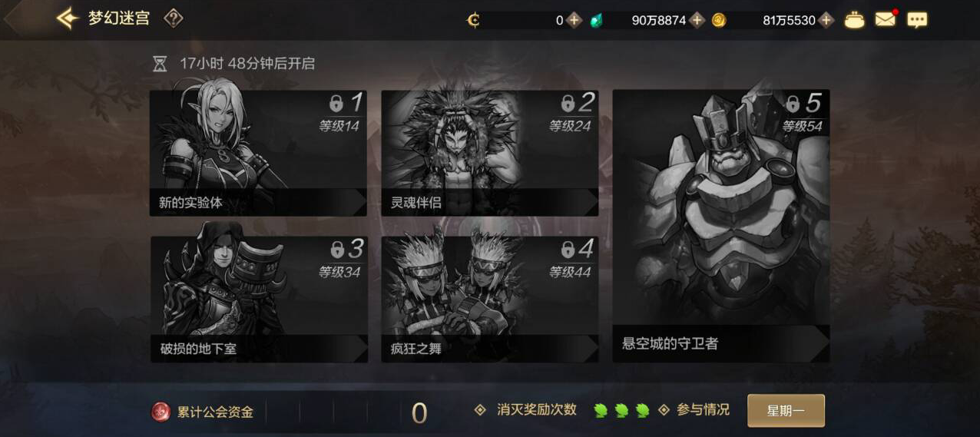Click the 消灭奖励次数 reward count label

536,410
